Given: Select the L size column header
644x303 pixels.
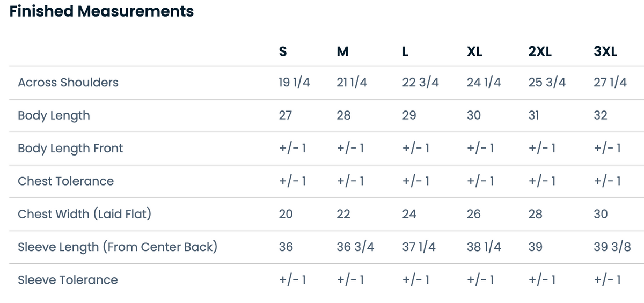Looking at the screenshot, I should coord(406,52).
